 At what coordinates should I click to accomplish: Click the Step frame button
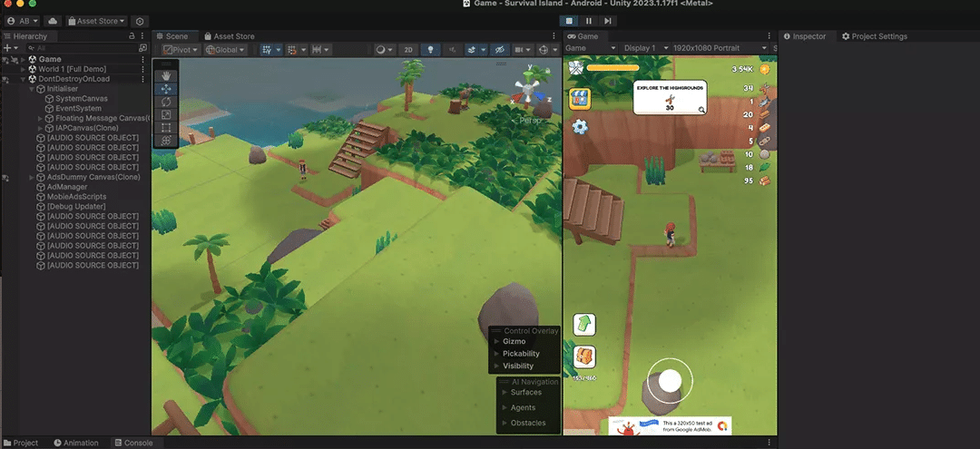607,21
